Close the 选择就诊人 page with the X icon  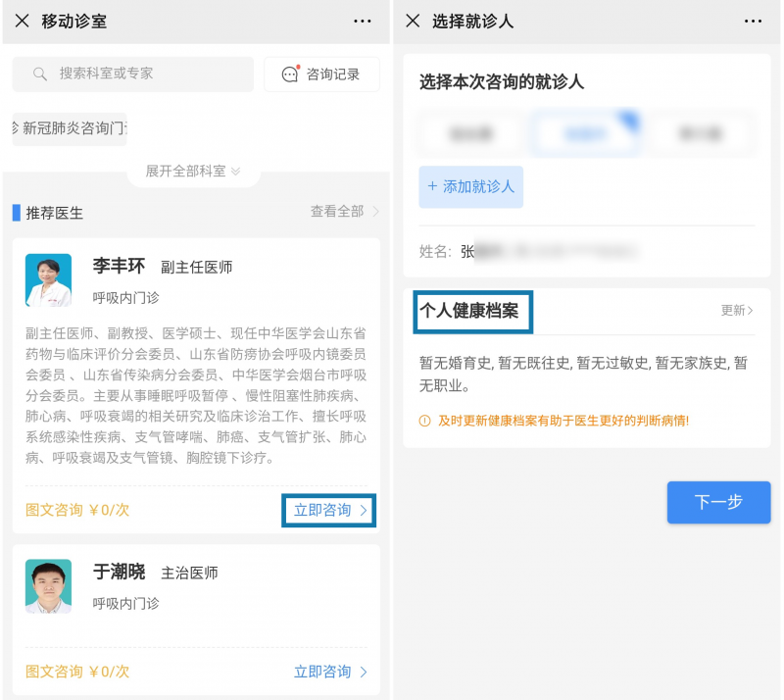tap(413, 21)
